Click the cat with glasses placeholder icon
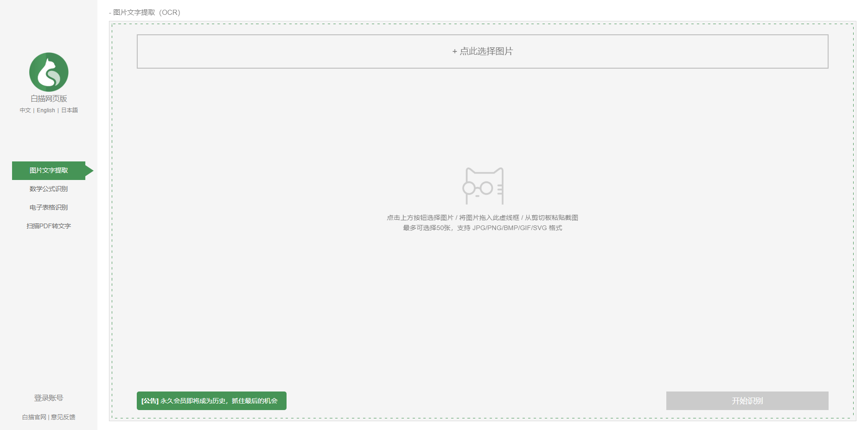 pos(483,186)
